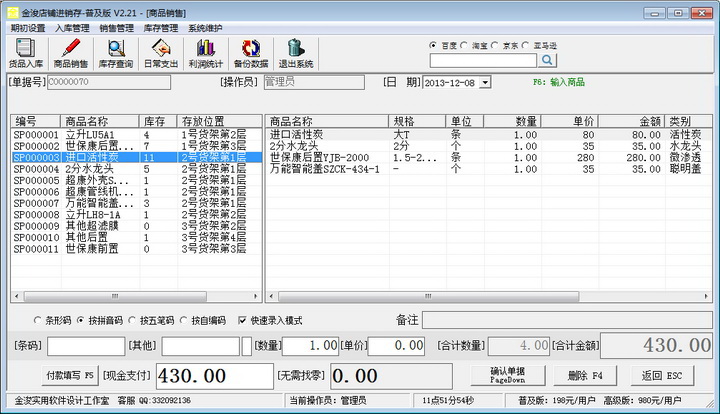Screen dimensions: 720x414
Task: Click the 返回 ESC button
Action: 662,375
